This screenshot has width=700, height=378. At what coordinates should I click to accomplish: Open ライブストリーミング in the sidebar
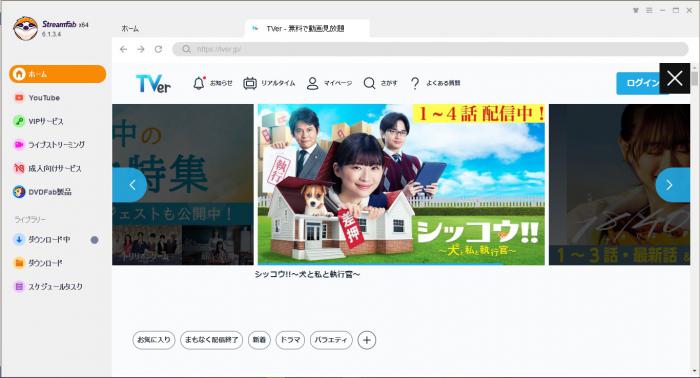pos(49,145)
